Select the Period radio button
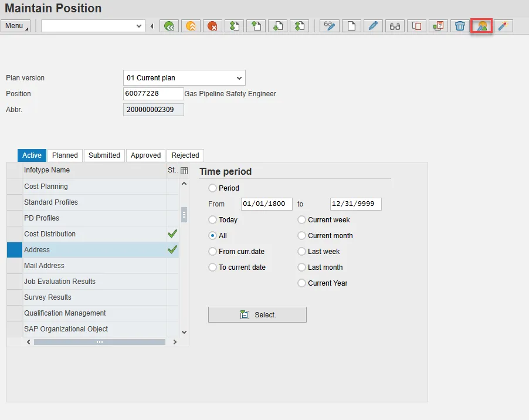 [x=212, y=188]
